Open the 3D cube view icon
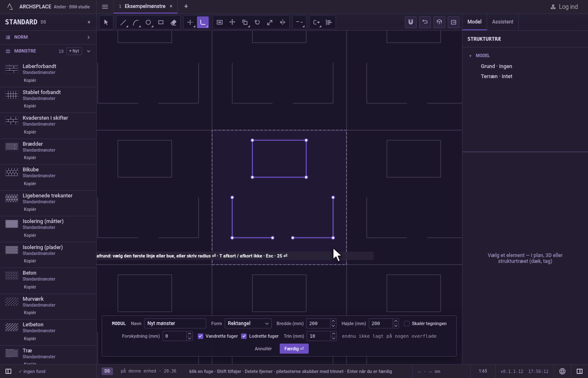The width and height of the screenshot is (588, 378). pyautogui.click(x=439, y=22)
